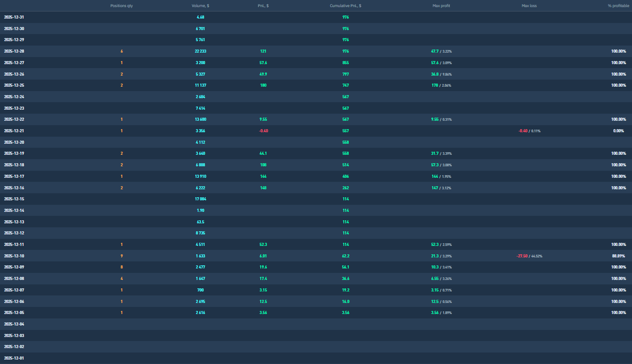The width and height of the screenshot is (632, 364).
Task: Sort table by PnL, $ header
Action: pyautogui.click(x=263, y=6)
